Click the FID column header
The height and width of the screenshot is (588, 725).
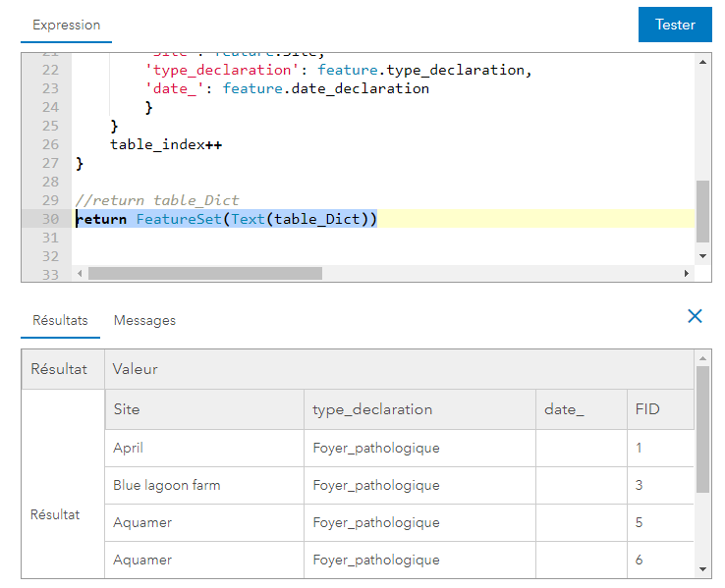[660, 409]
